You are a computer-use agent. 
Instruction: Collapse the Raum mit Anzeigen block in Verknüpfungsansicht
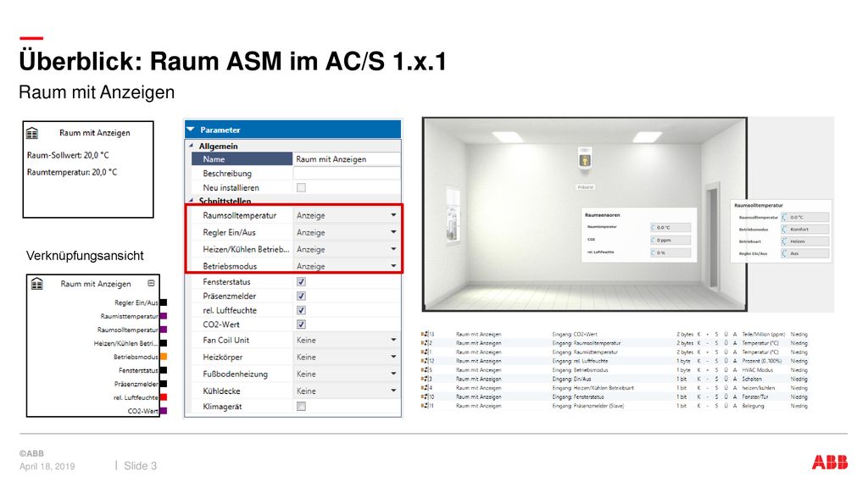pos(151,283)
